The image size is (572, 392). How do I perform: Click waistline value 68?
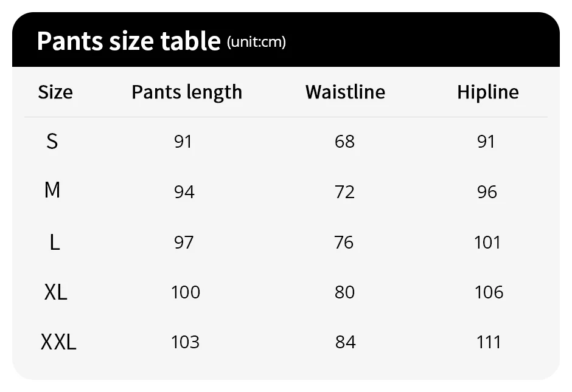344,142
